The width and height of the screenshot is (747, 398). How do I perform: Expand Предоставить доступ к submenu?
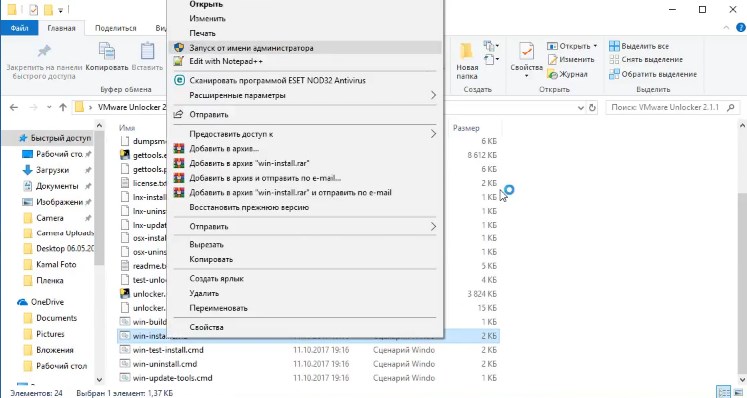point(433,134)
